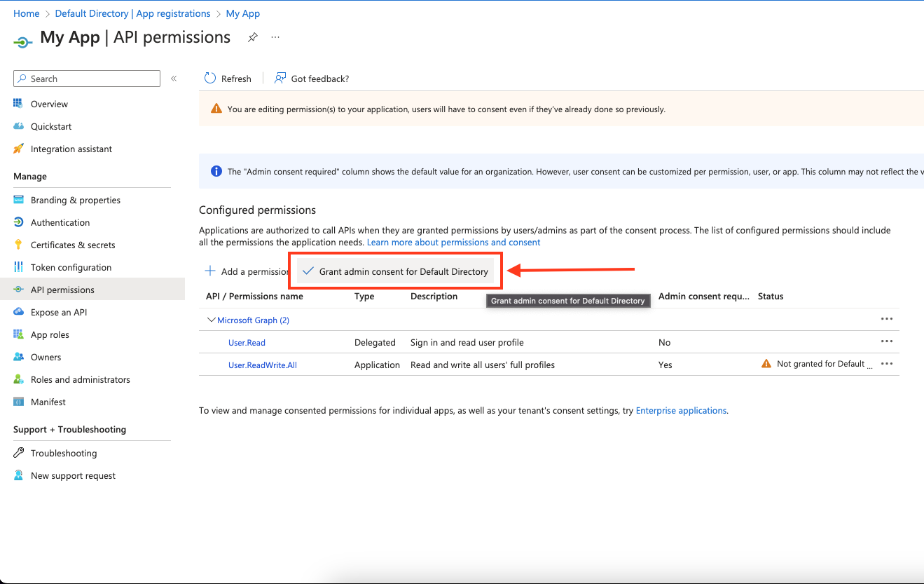Click the My App breadcrumb
This screenshot has height=584, width=924.
pyautogui.click(x=243, y=13)
